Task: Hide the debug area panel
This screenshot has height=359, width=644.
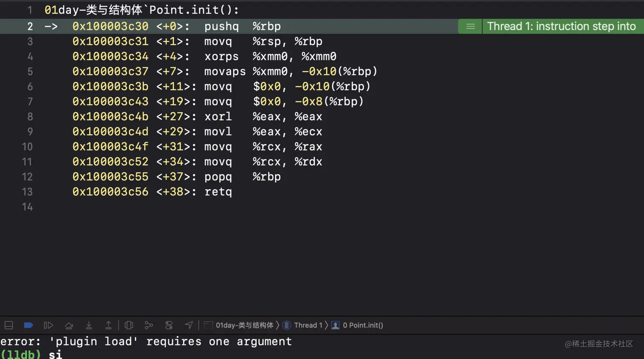Action: [9, 325]
